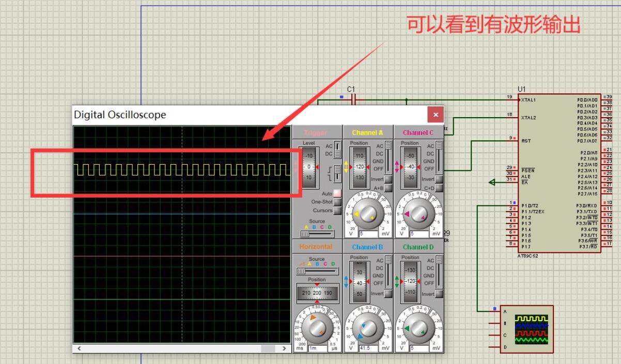Click the Horizontal Position thumbwheel
The height and width of the screenshot is (364, 621).
pos(317,293)
